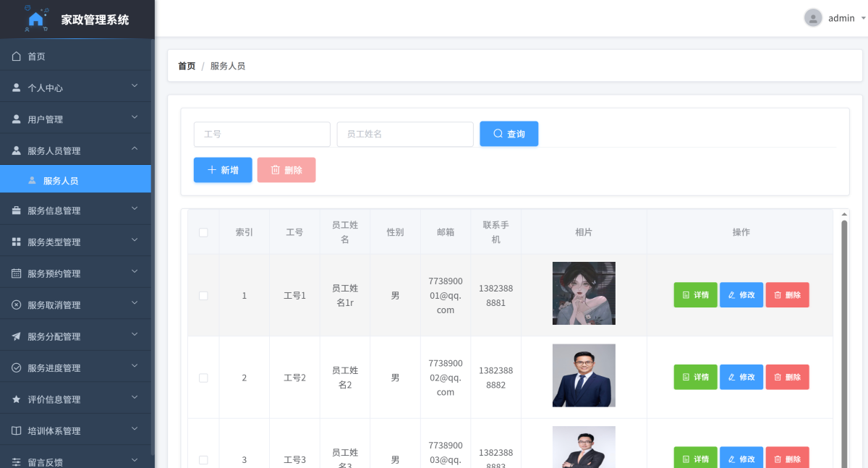Screen dimensions: 868x468
Task: Click the star icon for 评价信息管理
Action: pos(17,399)
